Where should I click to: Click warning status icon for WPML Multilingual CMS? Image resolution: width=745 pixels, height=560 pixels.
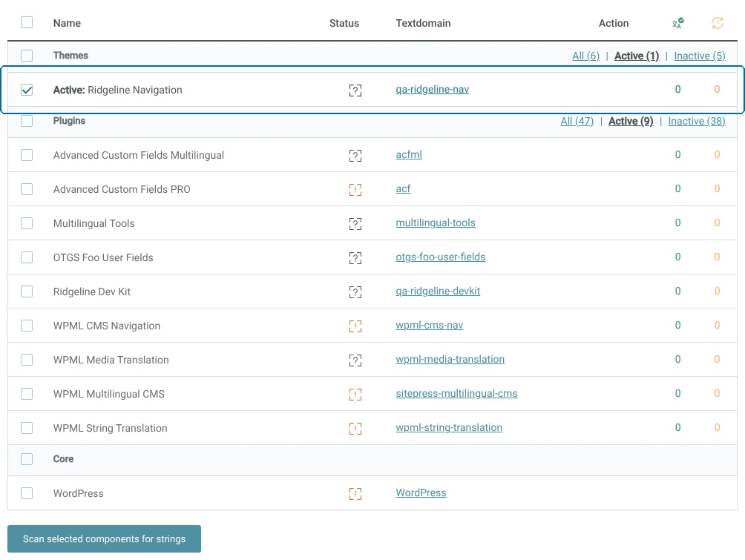click(355, 395)
